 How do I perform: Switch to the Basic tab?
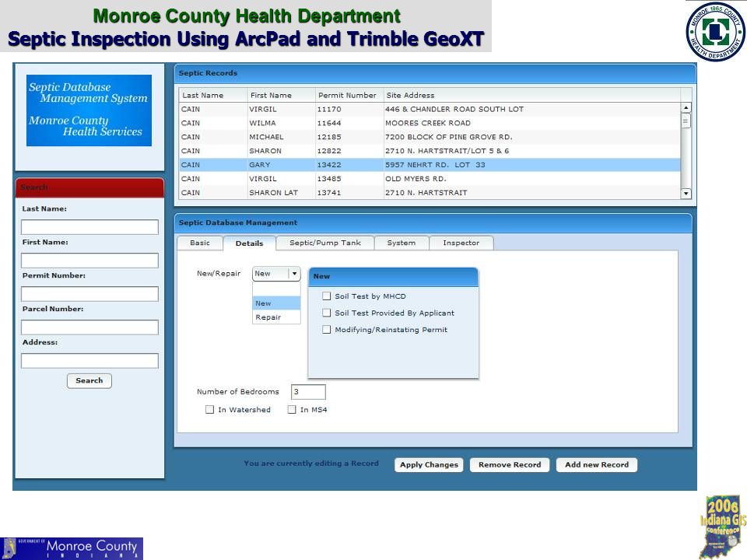click(x=200, y=243)
